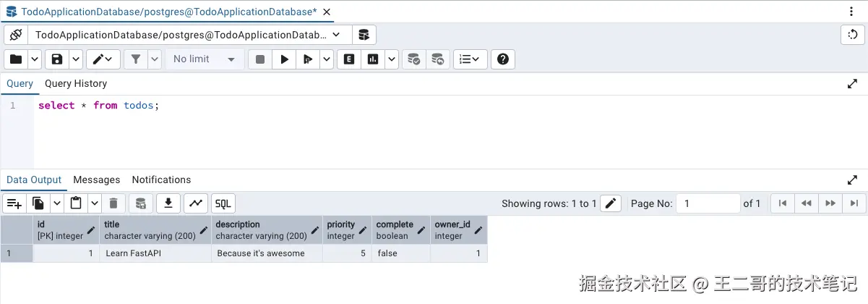The width and height of the screenshot is (868, 304).
Task: Open the Graph Visualiser line-chart icon
Action: pos(196,203)
